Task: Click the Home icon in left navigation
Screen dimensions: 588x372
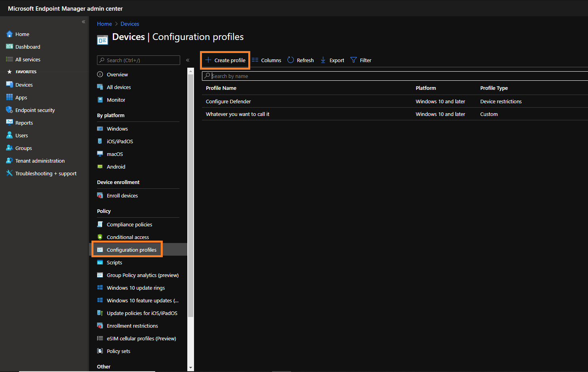Action: point(10,34)
